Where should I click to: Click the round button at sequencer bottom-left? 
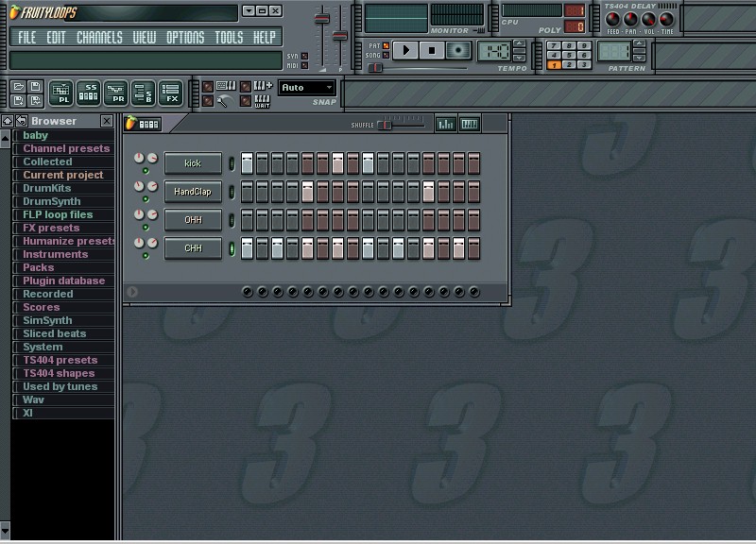coord(132,292)
